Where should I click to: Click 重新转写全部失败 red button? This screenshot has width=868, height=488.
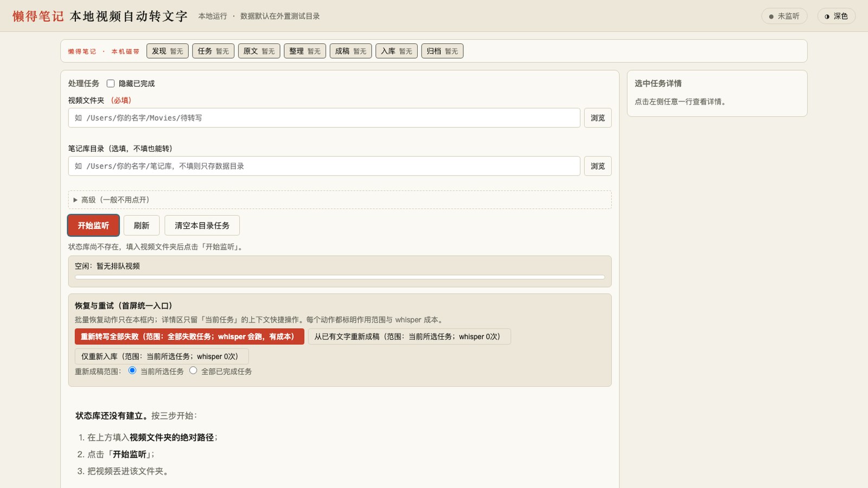[189, 337]
